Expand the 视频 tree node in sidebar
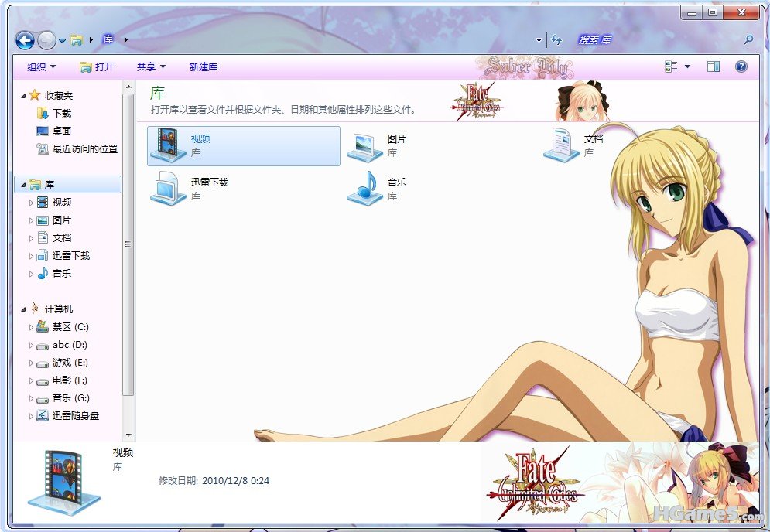770x532 pixels. pos(32,203)
